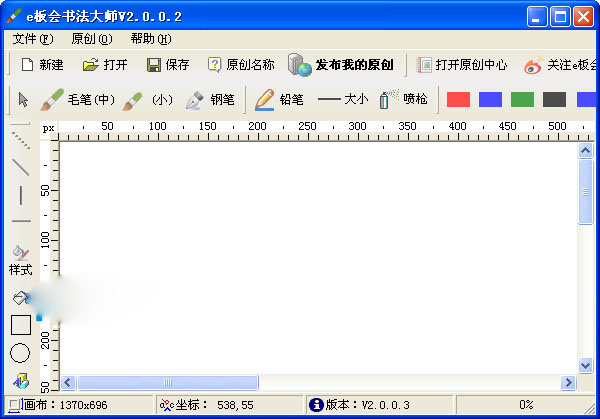
Task: Activate the 铅笔 pencil tool
Action: (279, 99)
